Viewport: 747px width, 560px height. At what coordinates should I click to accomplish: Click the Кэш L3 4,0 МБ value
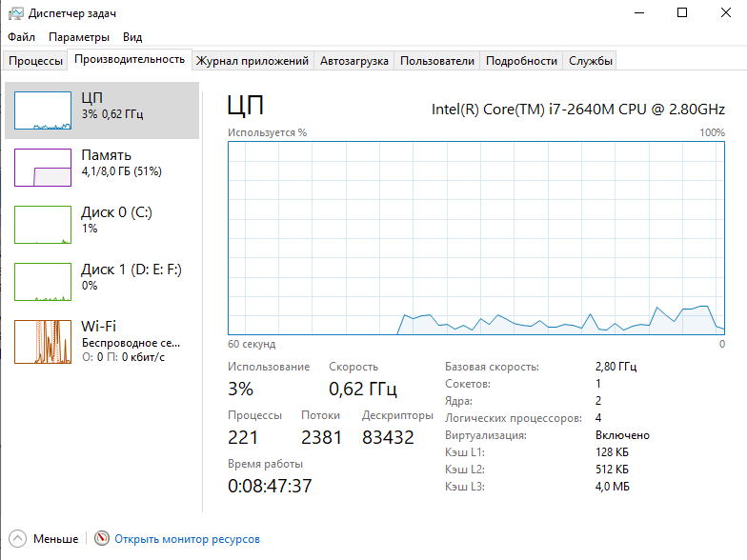pos(612,486)
